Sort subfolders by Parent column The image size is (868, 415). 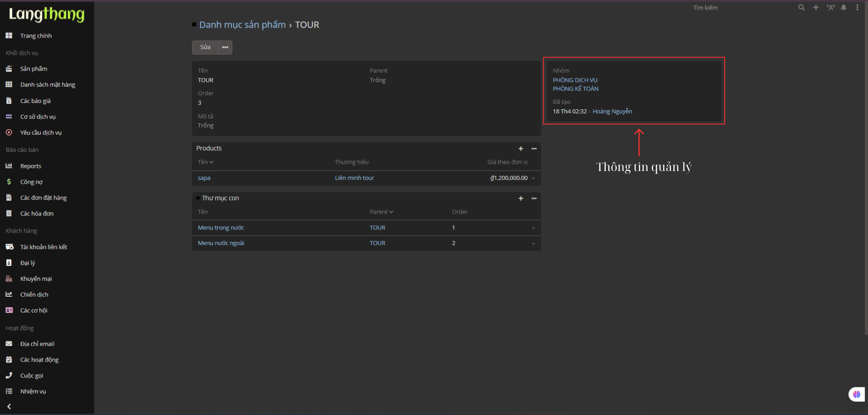[x=381, y=212]
